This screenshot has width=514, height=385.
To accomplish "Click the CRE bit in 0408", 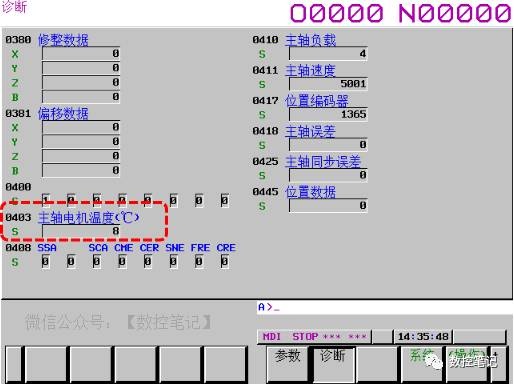I will tap(225, 262).
